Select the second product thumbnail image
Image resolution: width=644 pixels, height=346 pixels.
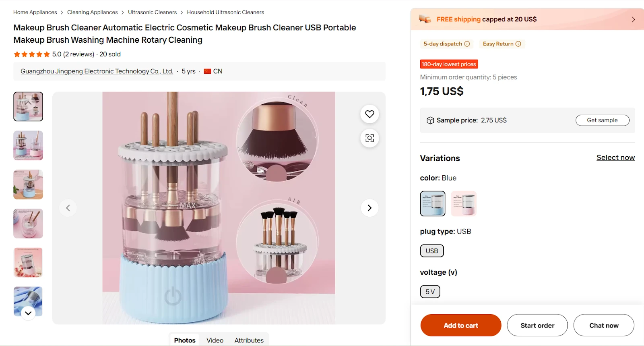coord(28,145)
